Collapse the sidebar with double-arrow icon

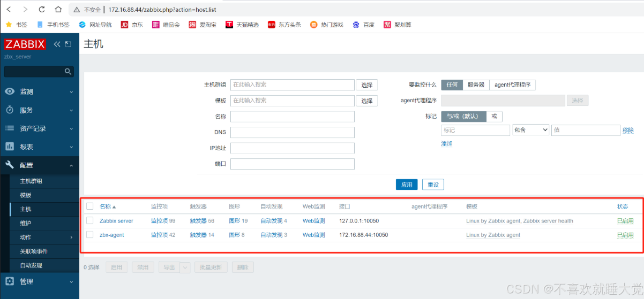point(57,44)
